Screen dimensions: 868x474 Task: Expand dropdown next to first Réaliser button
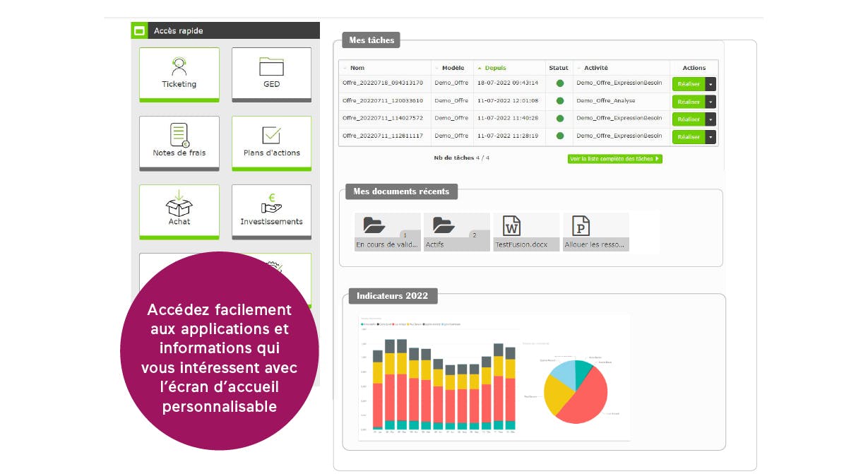click(x=711, y=83)
